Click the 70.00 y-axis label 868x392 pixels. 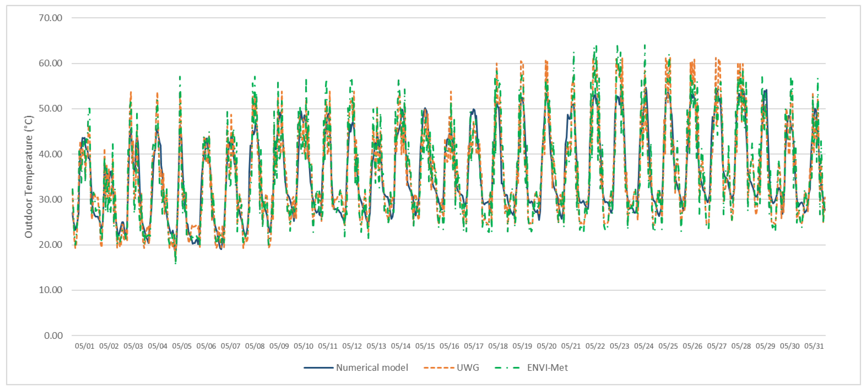tap(51, 18)
